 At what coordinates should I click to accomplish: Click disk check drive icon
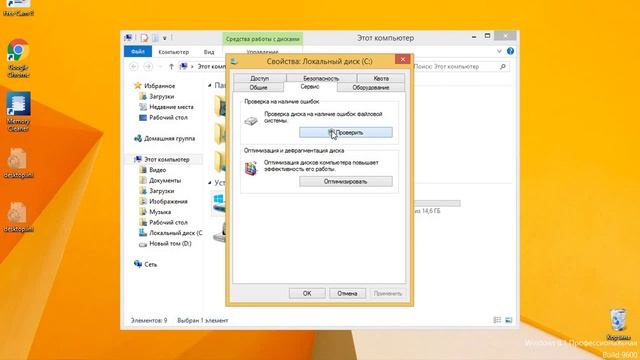(x=251, y=121)
